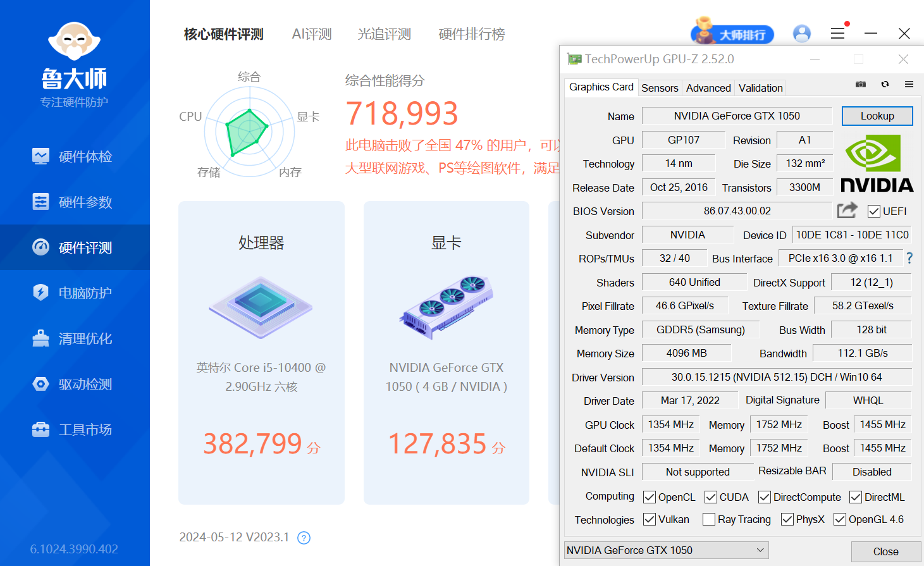Image resolution: width=924 pixels, height=566 pixels.
Task: Toggle the Ray Tracing checkbox
Action: [709, 519]
